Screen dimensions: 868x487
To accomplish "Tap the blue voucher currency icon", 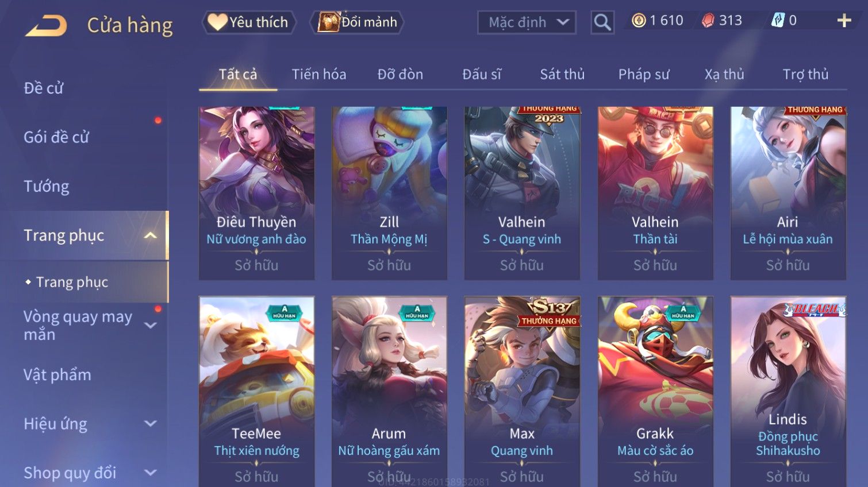I will [x=777, y=21].
